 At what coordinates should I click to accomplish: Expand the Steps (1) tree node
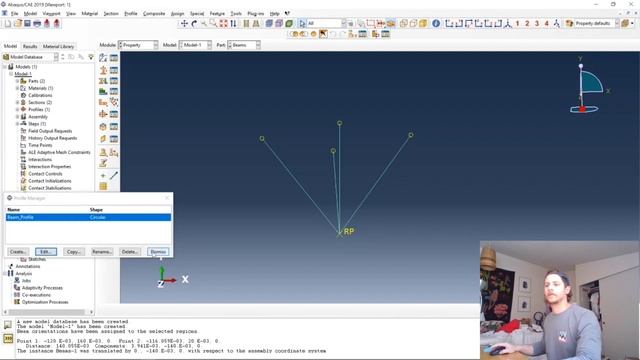click(x=17, y=124)
